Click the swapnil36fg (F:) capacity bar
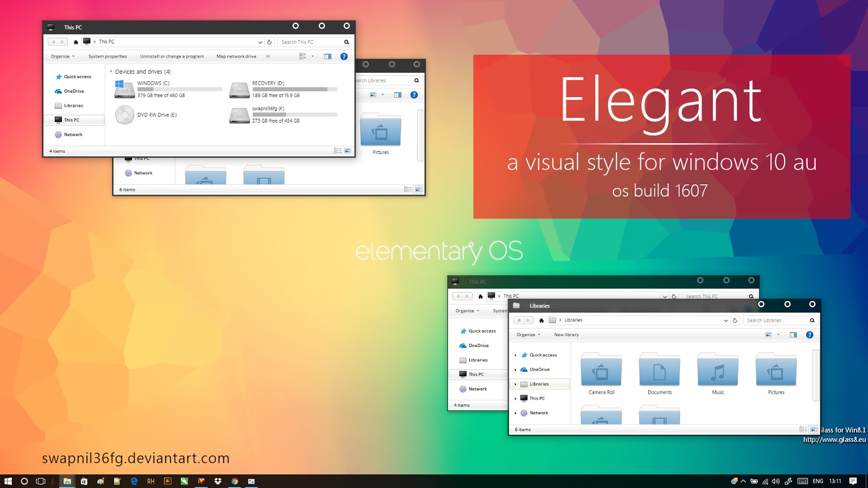Screen dimensions: 868x488 (x=295, y=114)
